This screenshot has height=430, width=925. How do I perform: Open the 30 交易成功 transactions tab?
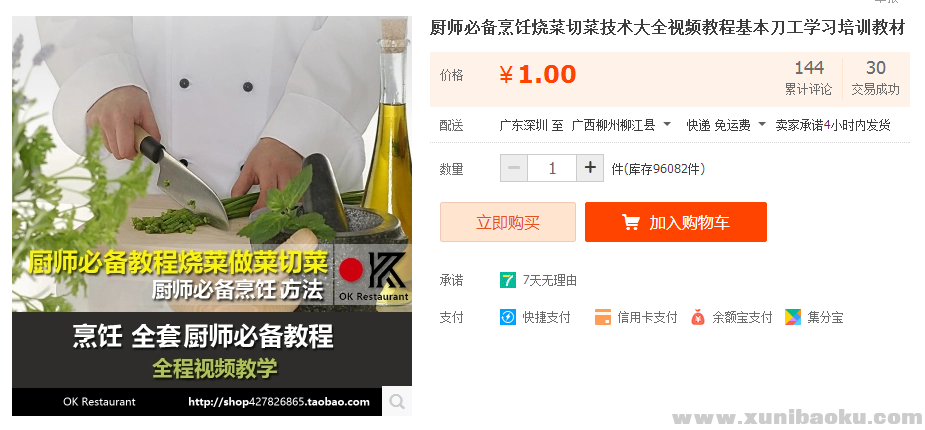coord(875,78)
